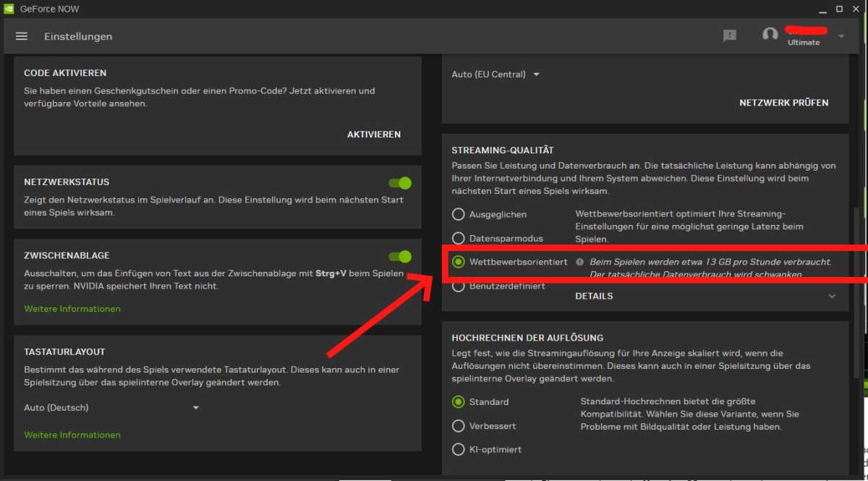Screen dimensions: 868x481
Task: Toggle the Netzwerkstatus switch
Action: tap(400, 183)
